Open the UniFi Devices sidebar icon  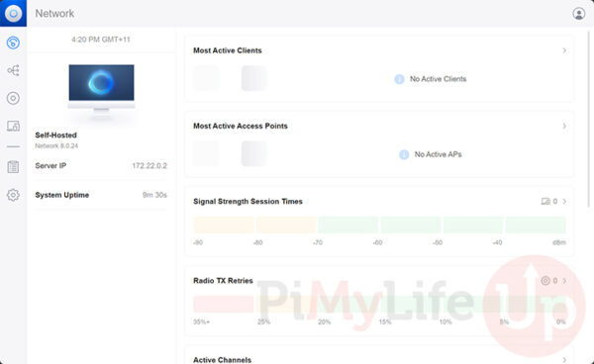(13, 98)
